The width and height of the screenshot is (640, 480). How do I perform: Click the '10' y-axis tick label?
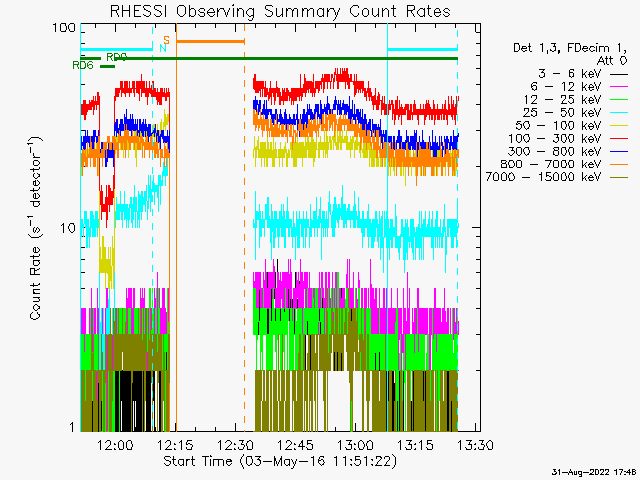tap(68, 228)
